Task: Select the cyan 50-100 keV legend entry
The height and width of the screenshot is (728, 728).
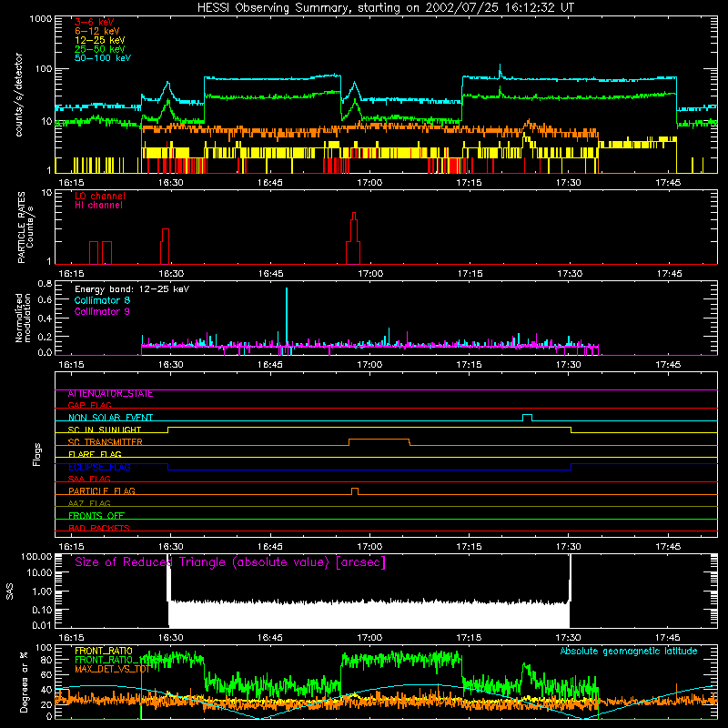Action: 103,58
